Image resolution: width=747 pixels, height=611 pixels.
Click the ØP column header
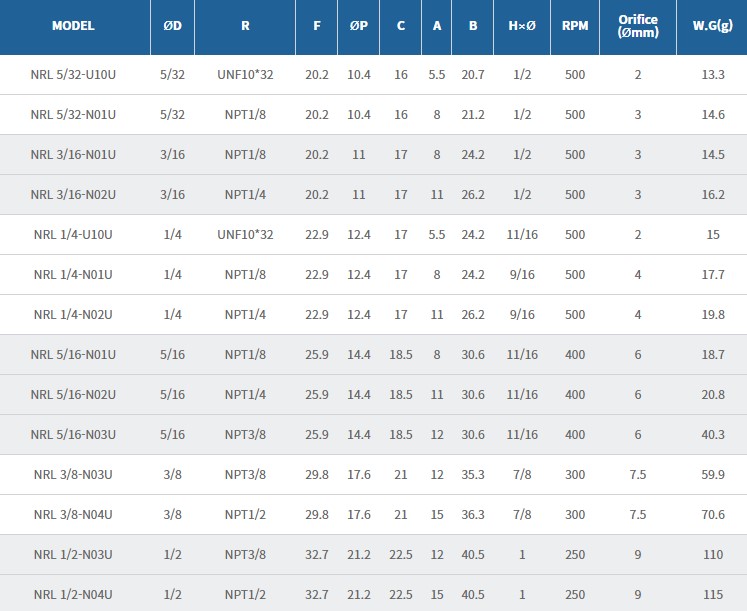[359, 26]
